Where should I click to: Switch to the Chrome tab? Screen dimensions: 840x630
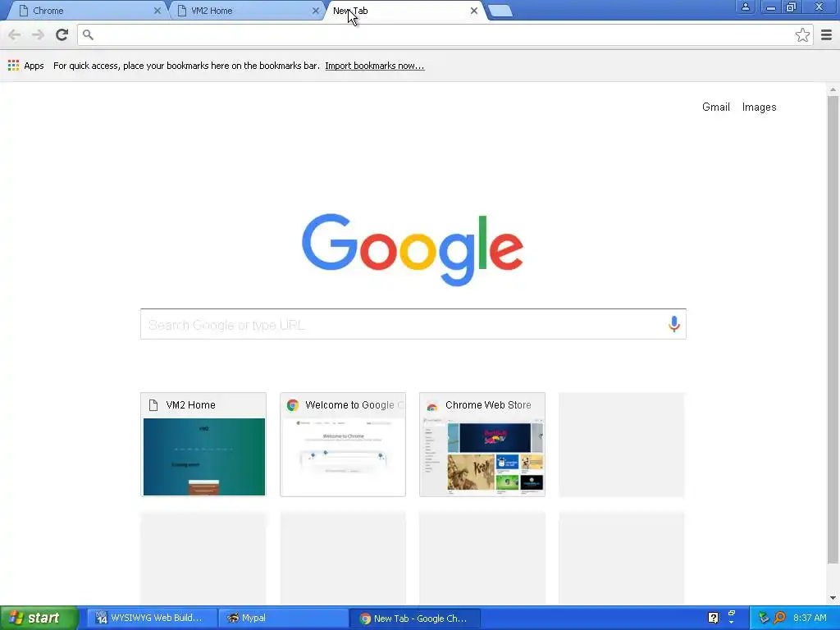[89, 11]
